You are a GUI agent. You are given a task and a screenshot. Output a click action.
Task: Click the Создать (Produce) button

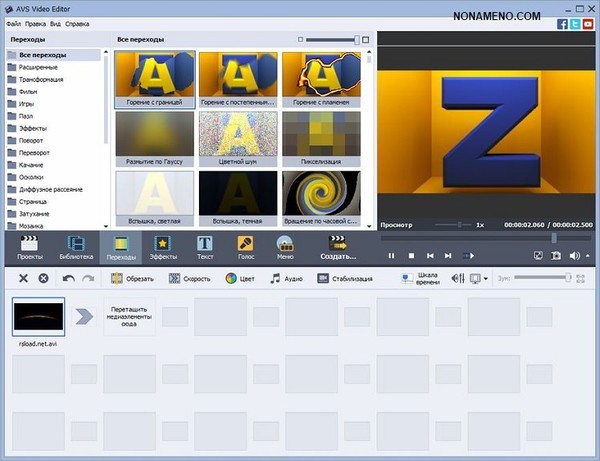coord(338,247)
